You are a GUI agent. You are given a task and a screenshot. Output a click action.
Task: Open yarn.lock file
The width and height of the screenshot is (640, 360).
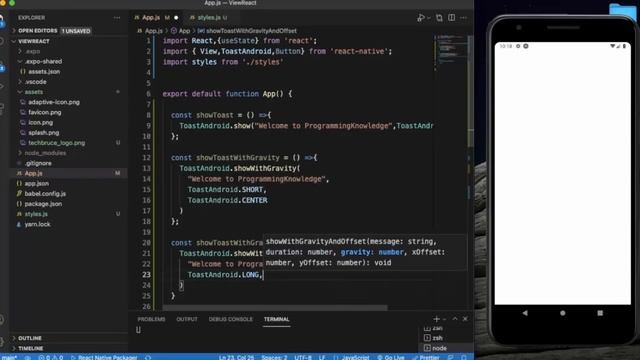[37, 224]
